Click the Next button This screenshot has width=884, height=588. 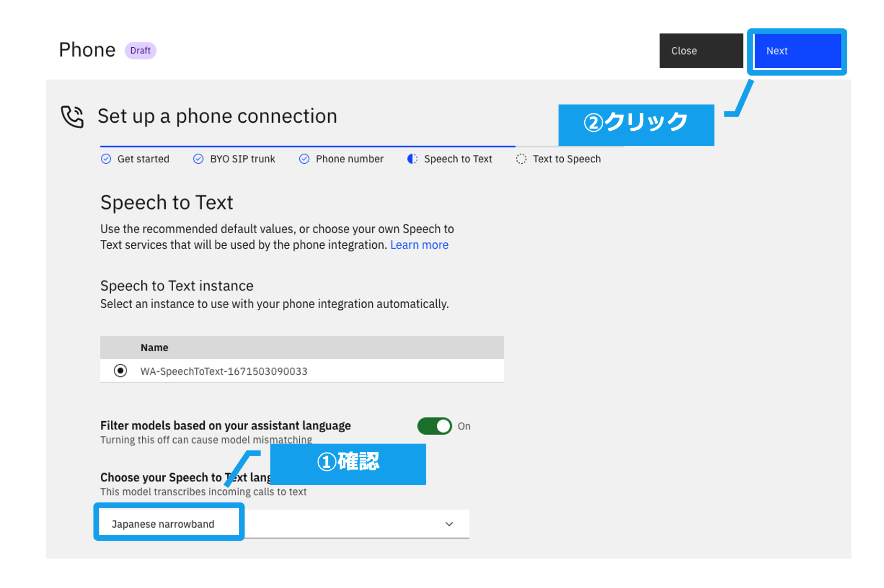tap(797, 51)
